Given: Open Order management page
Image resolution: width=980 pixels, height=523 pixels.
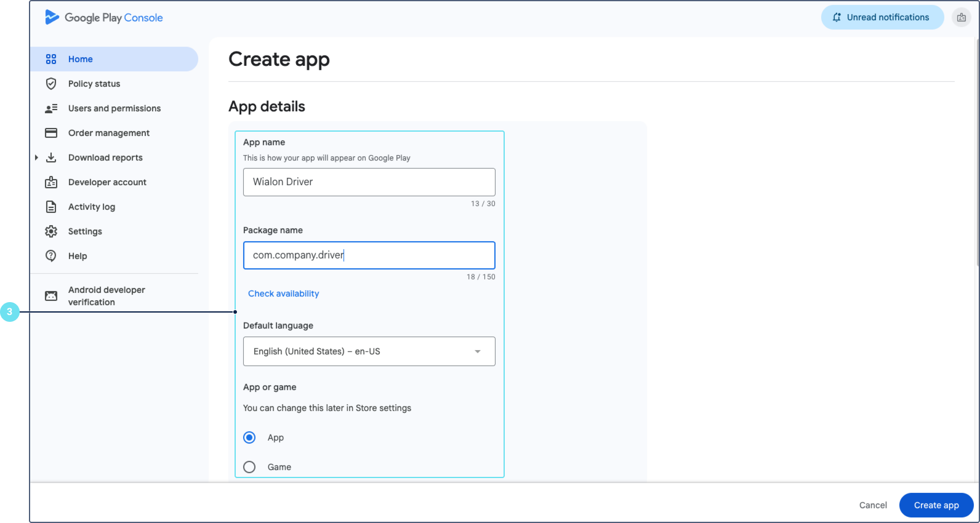Looking at the screenshot, I should tap(114, 133).
